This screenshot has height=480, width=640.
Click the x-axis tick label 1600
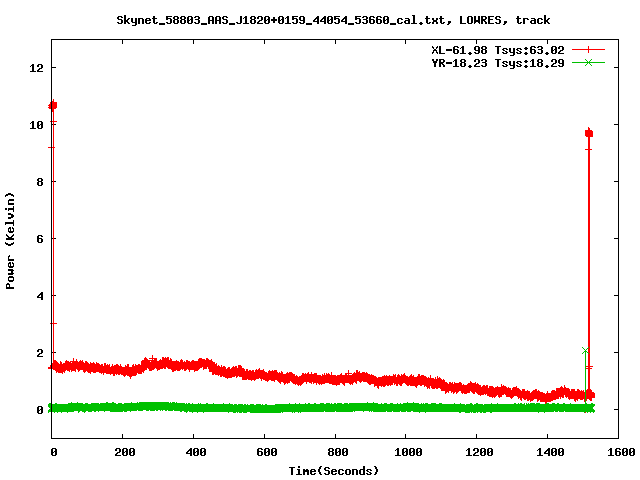[621, 452]
